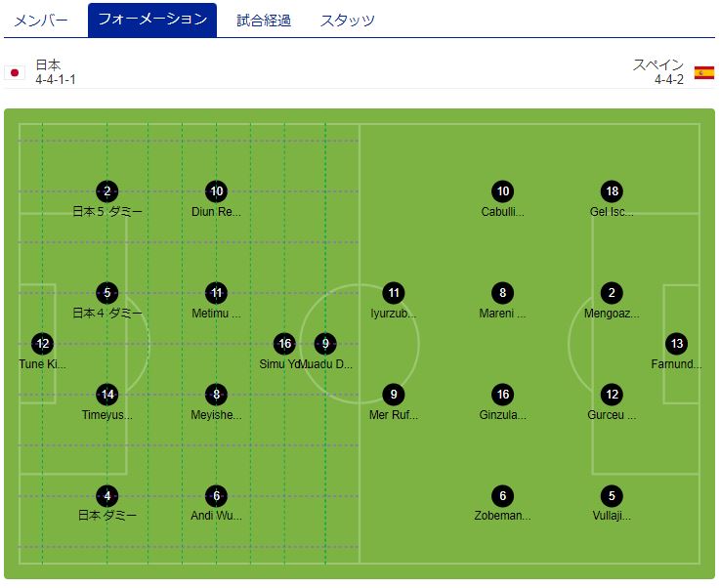Screen dimensions: 720x588
Task: Select Japan number 14 Timeyus marker
Action: (x=107, y=395)
